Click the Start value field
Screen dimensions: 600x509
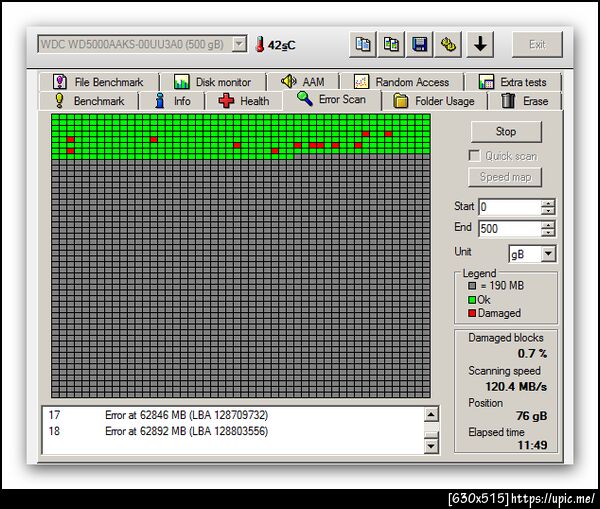509,207
